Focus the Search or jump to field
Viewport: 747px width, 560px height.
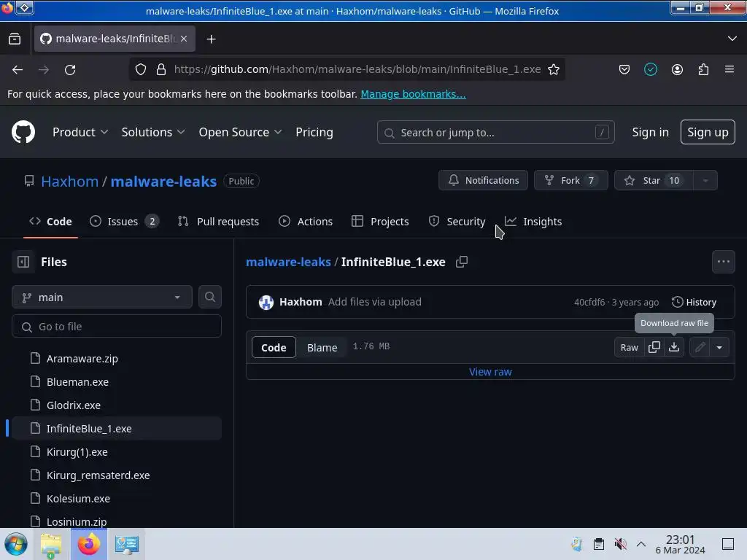(495, 133)
